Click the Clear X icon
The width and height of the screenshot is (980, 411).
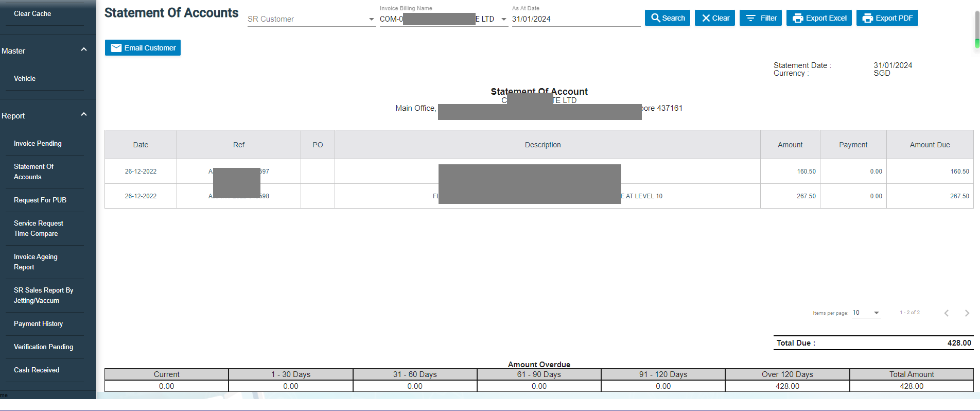[706, 18]
